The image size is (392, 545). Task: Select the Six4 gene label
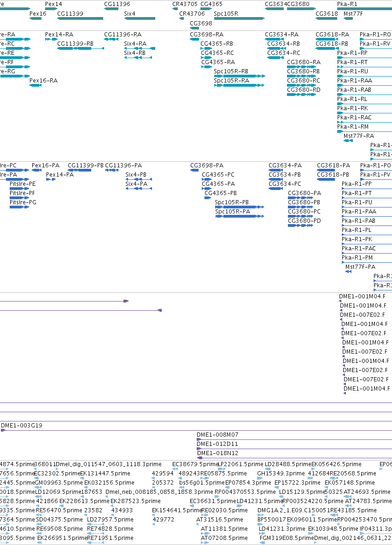click(x=129, y=14)
